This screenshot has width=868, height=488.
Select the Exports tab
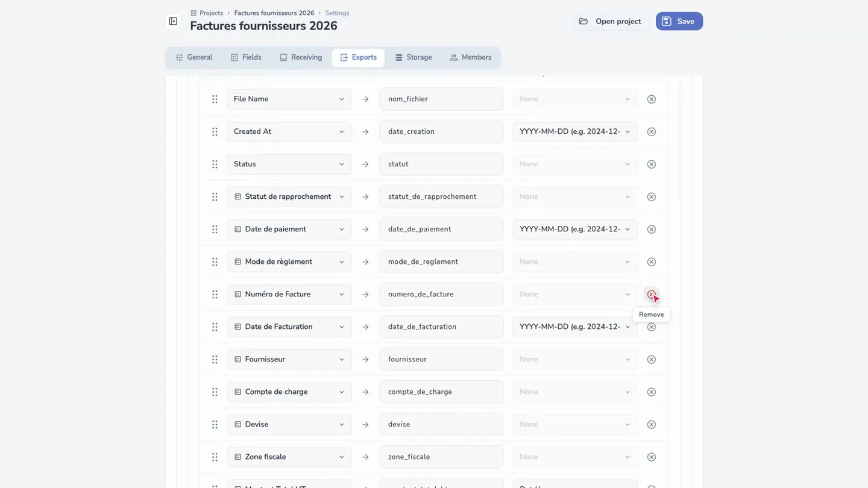pyautogui.click(x=358, y=57)
